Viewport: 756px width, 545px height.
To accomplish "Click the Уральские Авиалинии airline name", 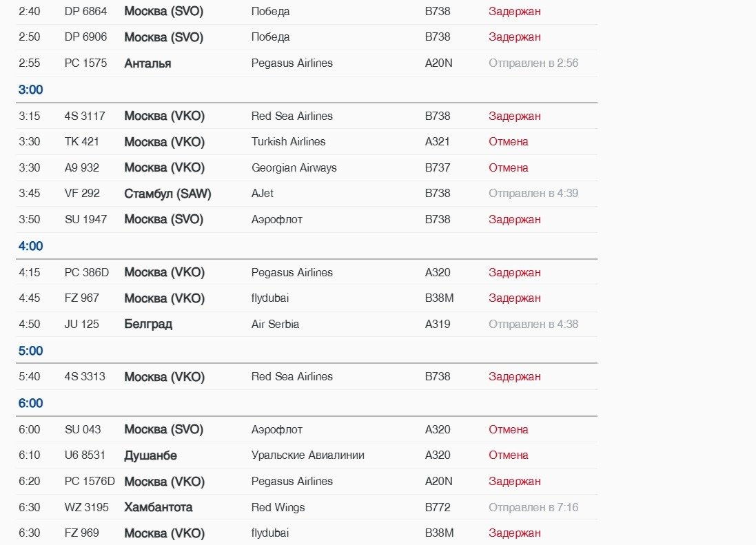I will [x=307, y=455].
